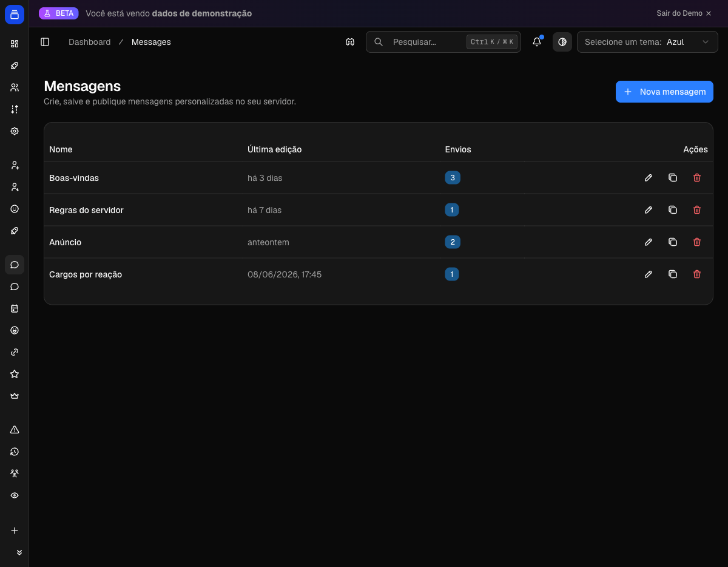Click the blue app logo icon
This screenshot has width=728, height=567.
(15, 15)
